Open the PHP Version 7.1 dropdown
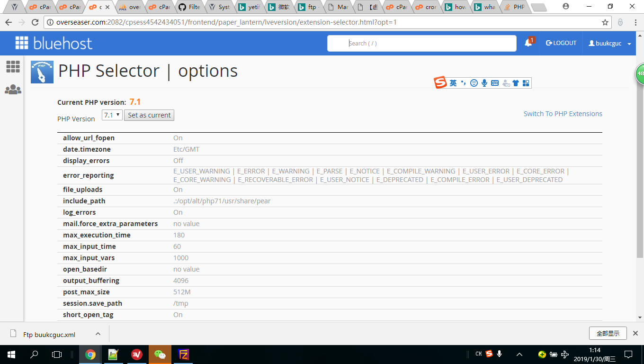The image size is (644, 364). coord(112,115)
